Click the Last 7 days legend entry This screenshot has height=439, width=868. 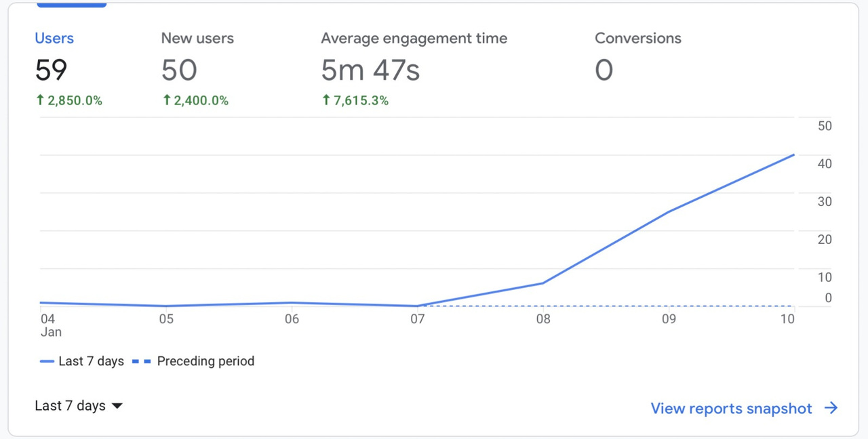click(x=82, y=361)
